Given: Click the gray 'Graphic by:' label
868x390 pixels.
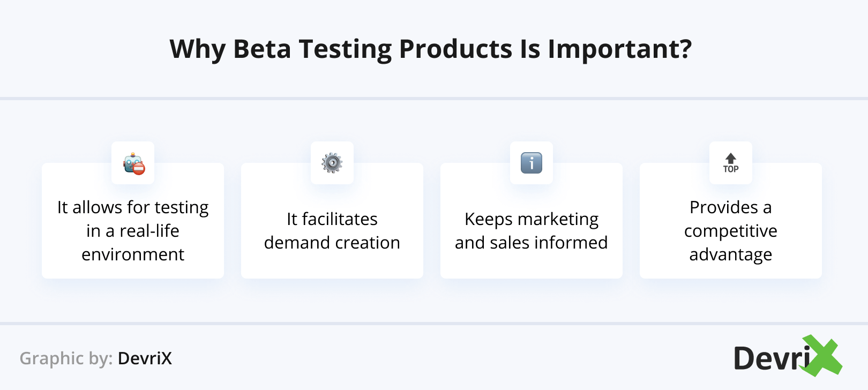Looking at the screenshot, I should (x=66, y=358).
